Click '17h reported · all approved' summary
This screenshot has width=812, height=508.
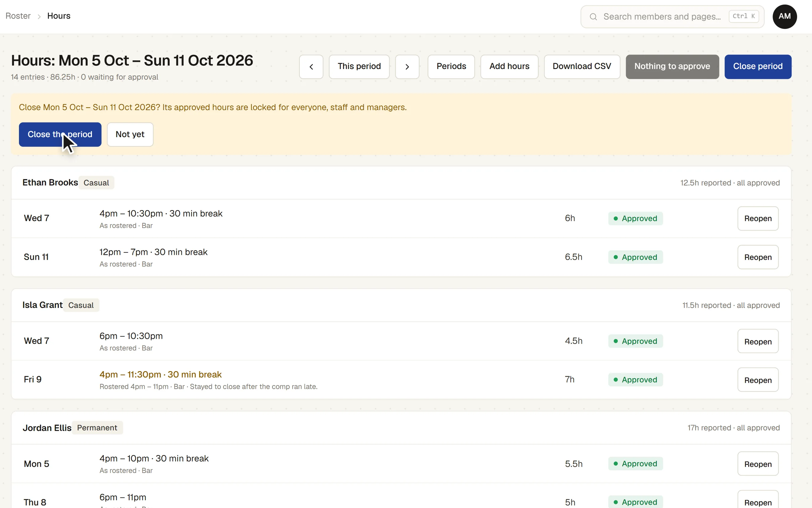(x=733, y=428)
